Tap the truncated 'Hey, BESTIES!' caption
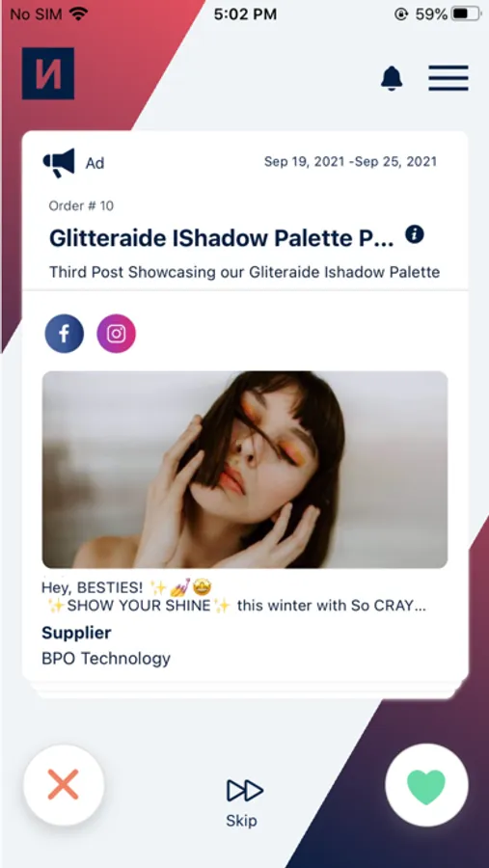Image resolution: width=489 pixels, height=868 pixels. [x=233, y=596]
